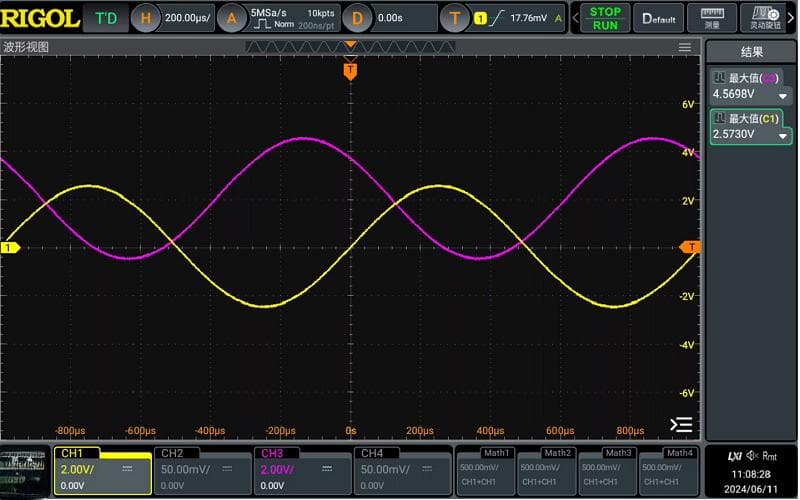Click the Default button
The width and height of the screenshot is (800, 500).
coord(659,18)
